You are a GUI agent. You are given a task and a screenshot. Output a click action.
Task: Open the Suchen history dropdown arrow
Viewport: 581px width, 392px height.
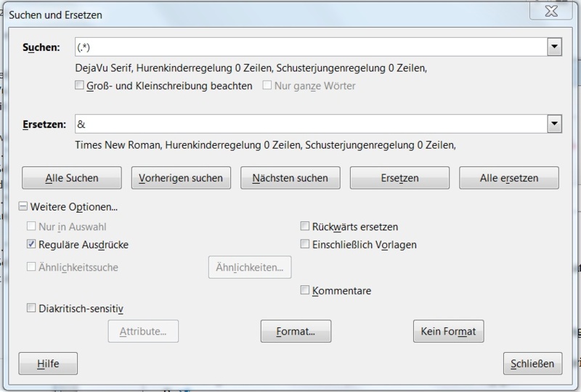[x=555, y=47]
